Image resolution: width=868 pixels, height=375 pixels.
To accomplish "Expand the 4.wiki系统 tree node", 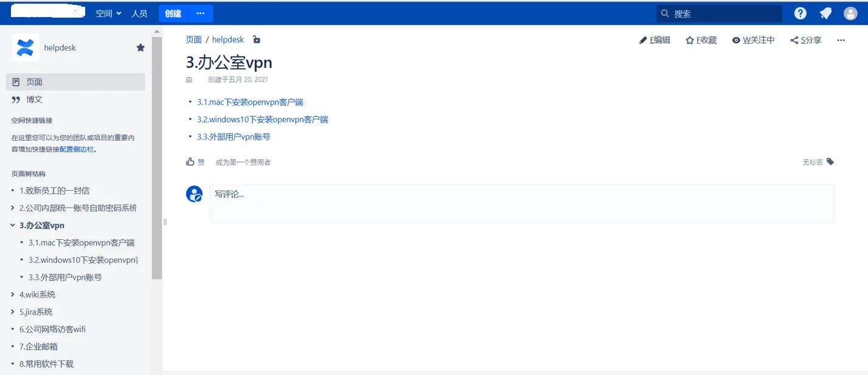I will [13, 295].
